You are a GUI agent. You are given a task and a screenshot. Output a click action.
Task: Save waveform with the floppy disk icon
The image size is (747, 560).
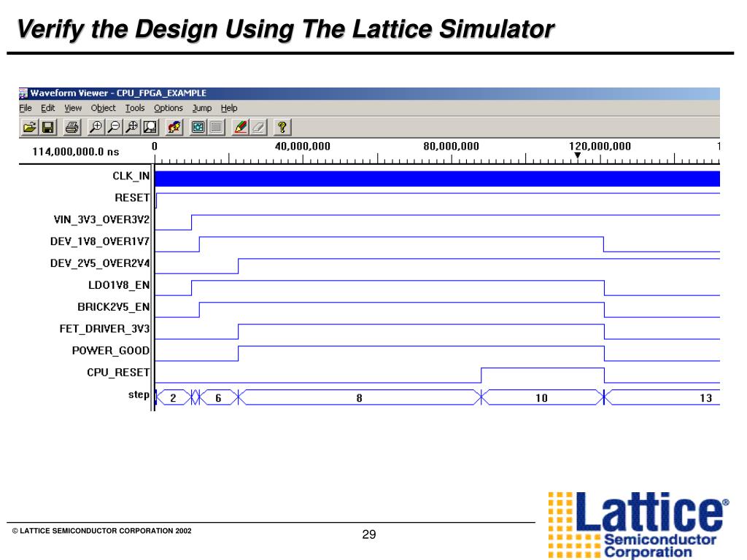click(47, 127)
